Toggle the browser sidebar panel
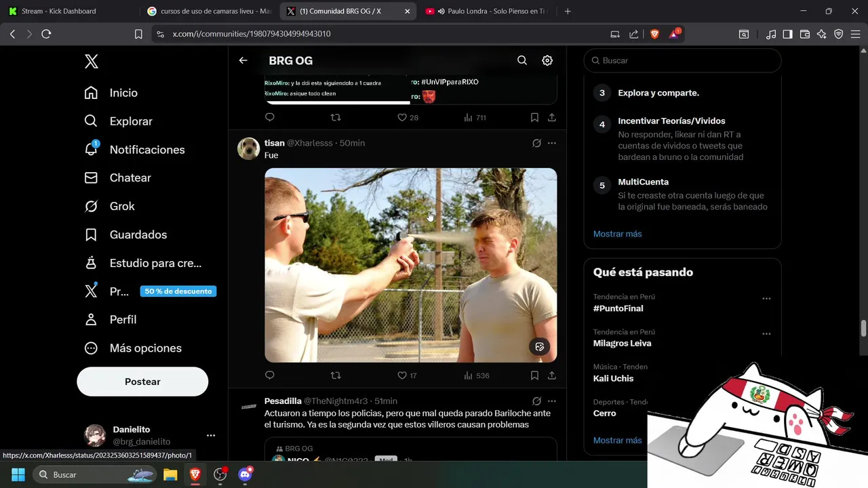The width and height of the screenshot is (868, 488). (787, 34)
